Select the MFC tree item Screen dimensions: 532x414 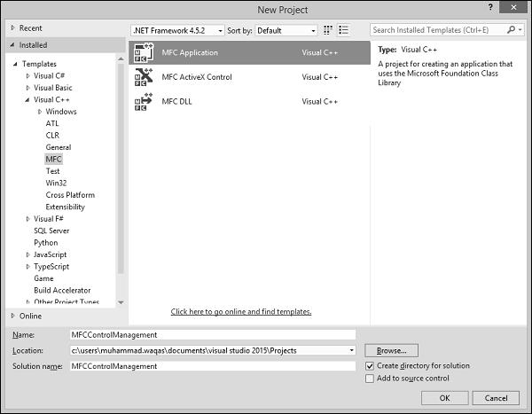[x=53, y=160]
